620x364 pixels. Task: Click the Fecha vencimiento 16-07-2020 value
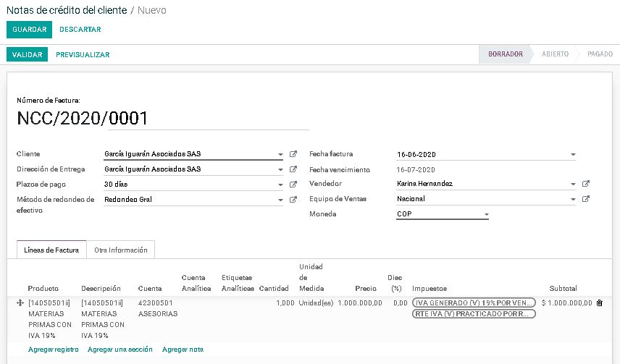pyautogui.click(x=416, y=170)
